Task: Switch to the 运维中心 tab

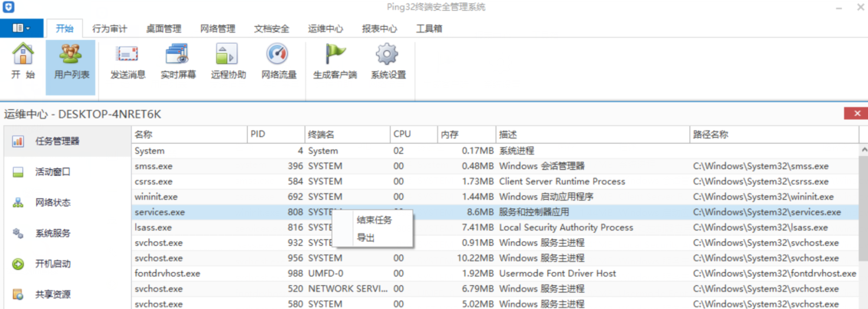Action: [325, 29]
